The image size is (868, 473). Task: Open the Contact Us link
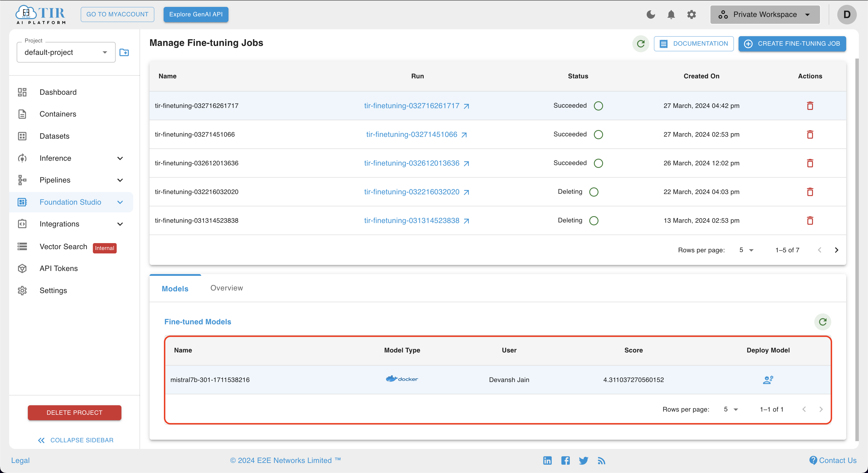coord(833,460)
